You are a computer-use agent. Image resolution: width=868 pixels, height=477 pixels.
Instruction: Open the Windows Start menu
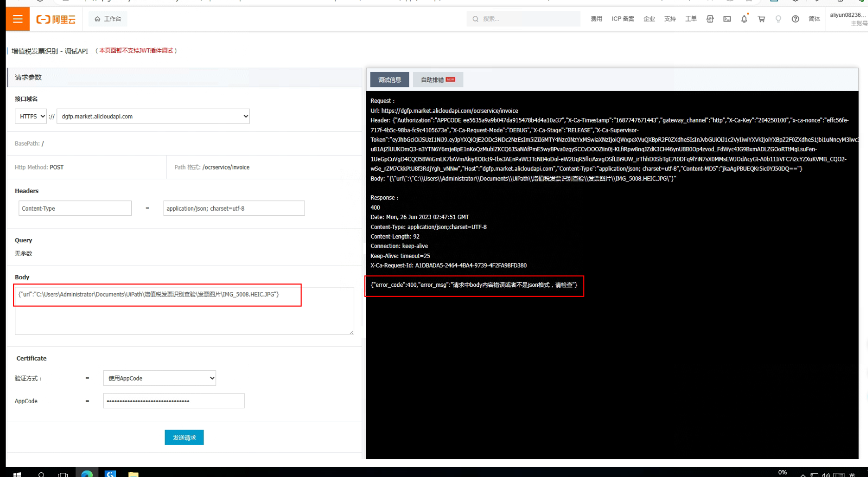pyautogui.click(x=17, y=474)
